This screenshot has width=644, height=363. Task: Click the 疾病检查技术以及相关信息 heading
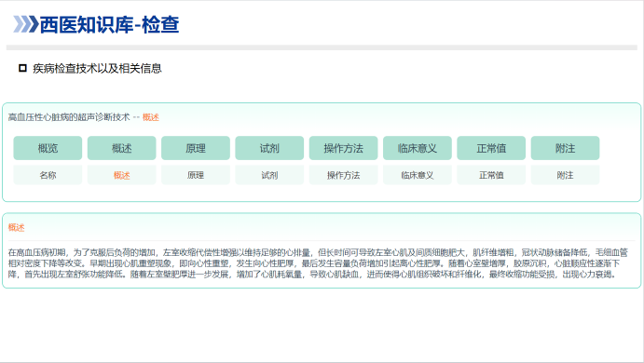pos(97,69)
